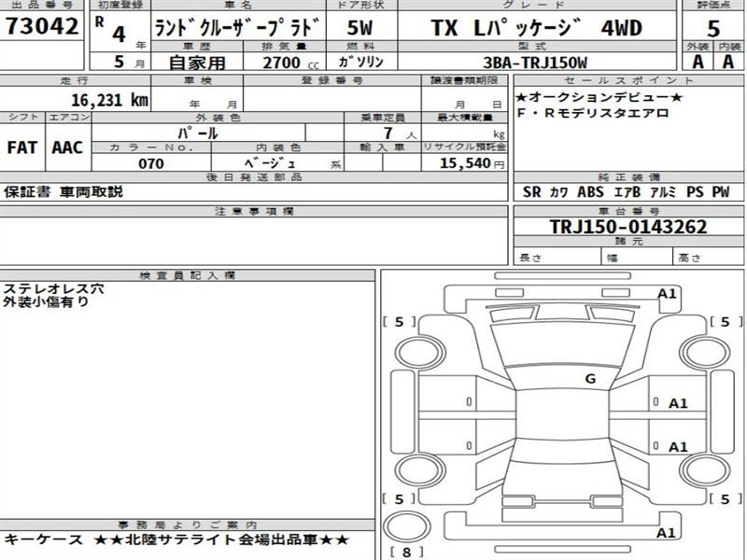
Task: Select the G mark on the windshield
Action: tap(590, 379)
